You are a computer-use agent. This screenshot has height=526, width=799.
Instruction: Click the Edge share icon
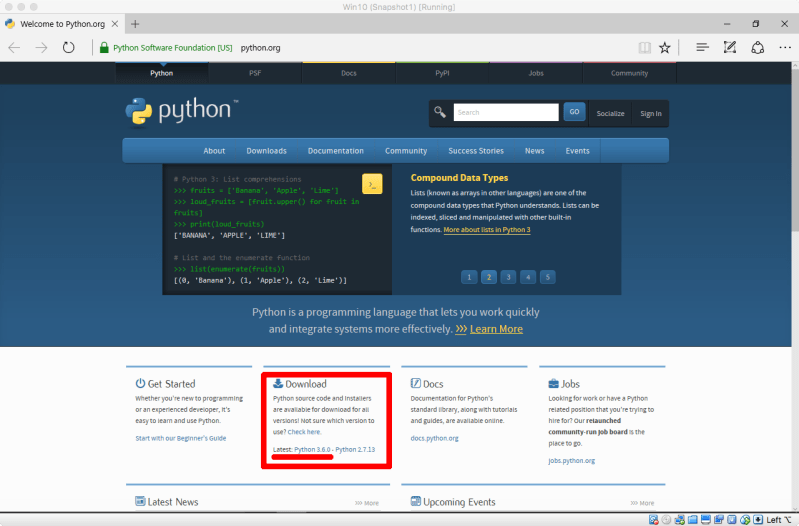pyautogui.click(x=758, y=47)
